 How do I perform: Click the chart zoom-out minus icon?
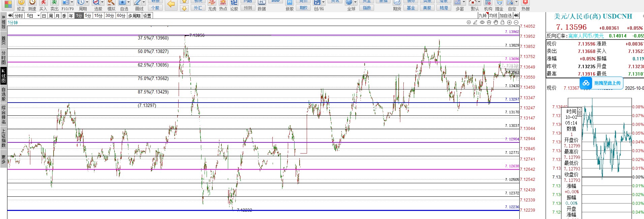516,22
